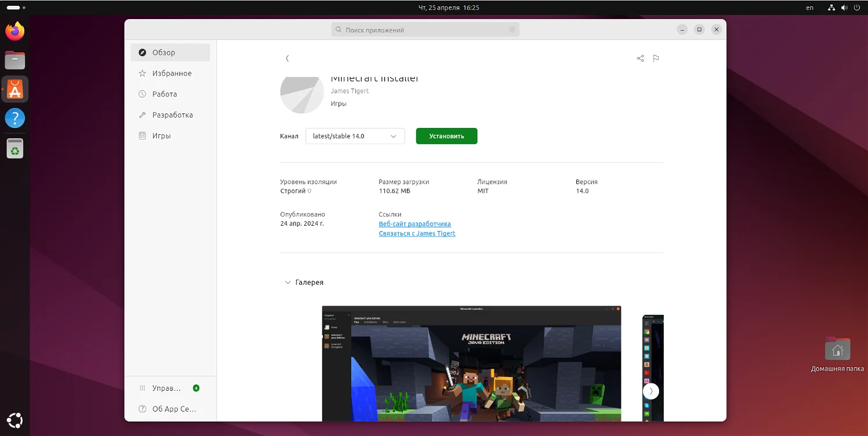Install the app with Установить
This screenshot has height=436, width=868.
(447, 136)
